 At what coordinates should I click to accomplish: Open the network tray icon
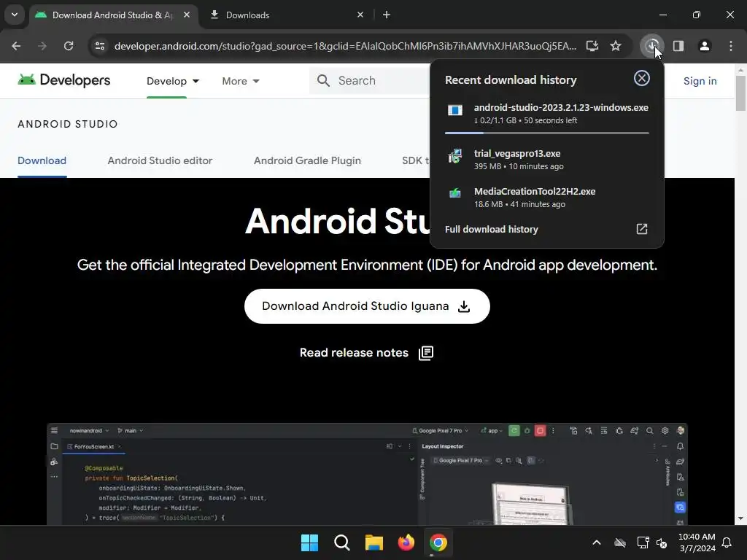click(643, 542)
